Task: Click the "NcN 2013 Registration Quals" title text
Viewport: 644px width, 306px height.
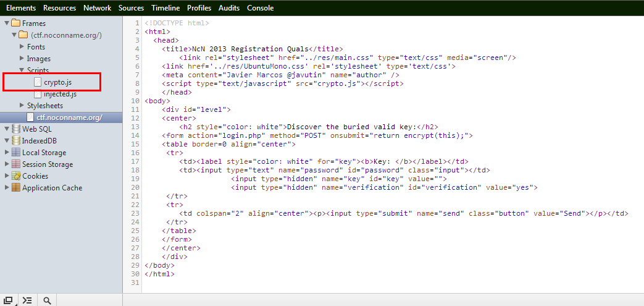Action: (x=251, y=49)
